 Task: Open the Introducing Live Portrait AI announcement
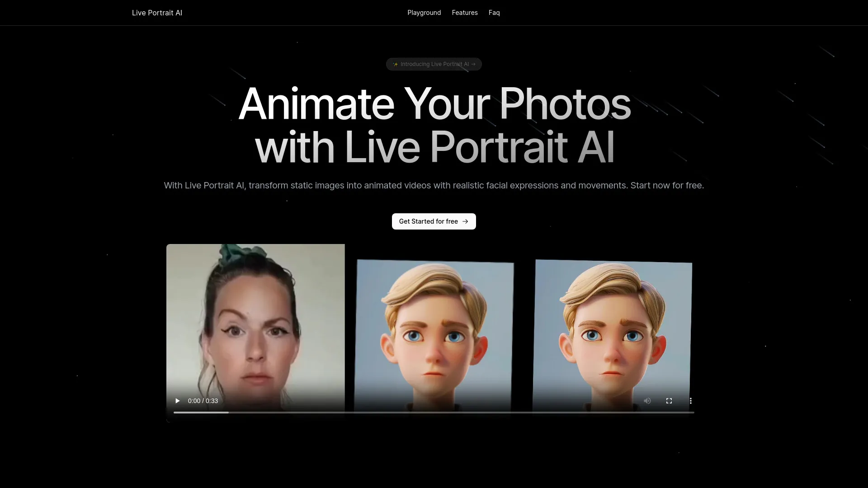(434, 64)
